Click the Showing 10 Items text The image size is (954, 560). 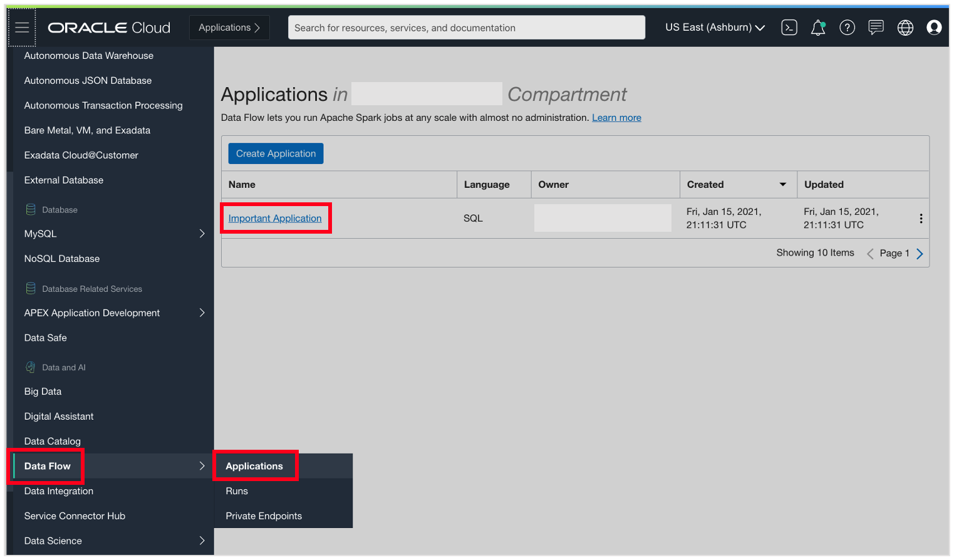(815, 253)
